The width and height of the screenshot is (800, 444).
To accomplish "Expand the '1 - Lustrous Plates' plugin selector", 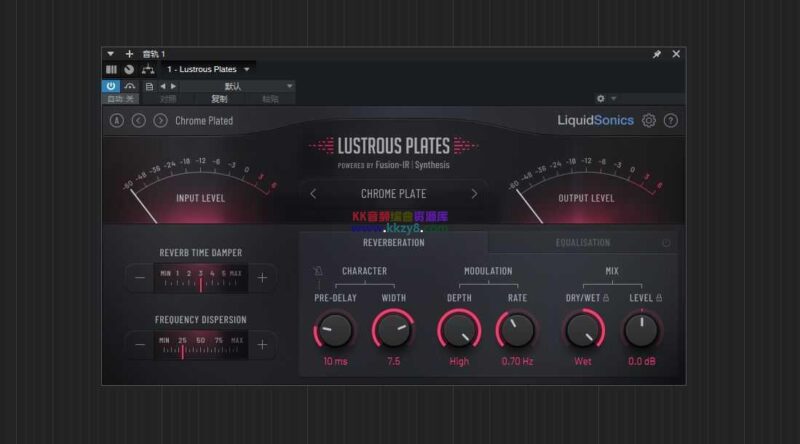I will 209,69.
